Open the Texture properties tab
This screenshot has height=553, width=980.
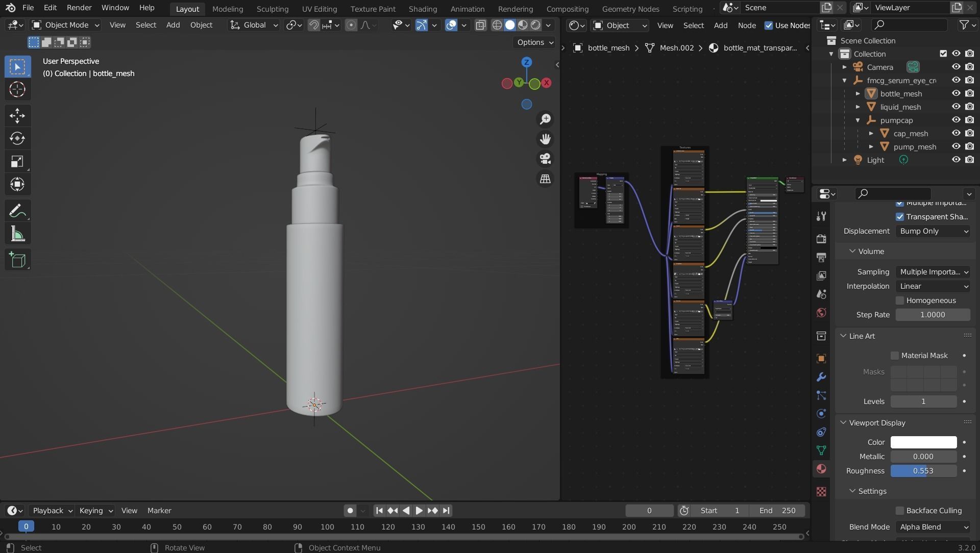[821, 491]
